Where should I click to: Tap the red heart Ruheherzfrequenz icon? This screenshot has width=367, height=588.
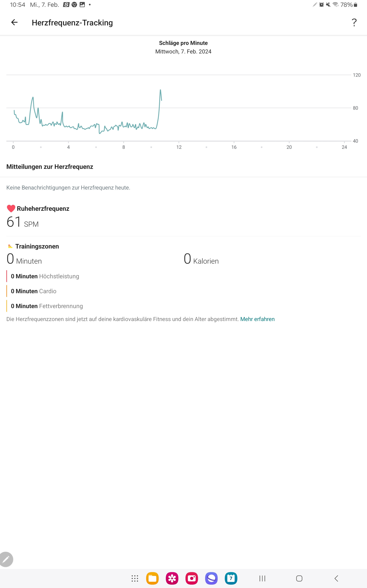(11, 209)
